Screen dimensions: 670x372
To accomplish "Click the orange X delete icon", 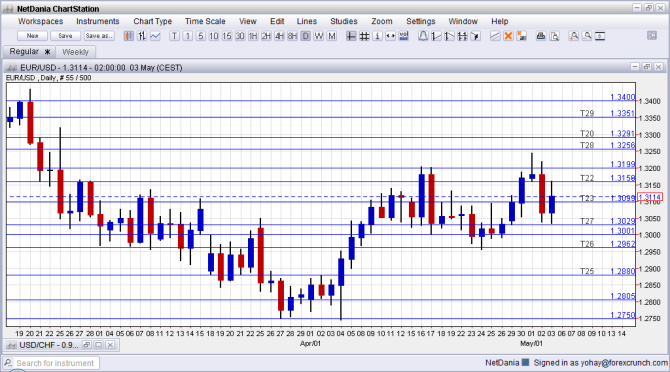I will (508, 36).
